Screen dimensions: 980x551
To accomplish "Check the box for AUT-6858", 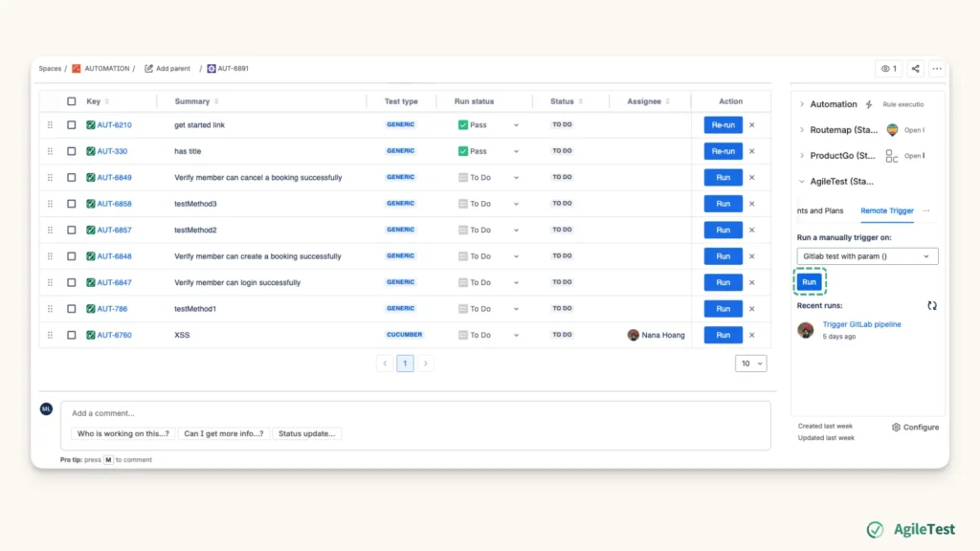I will 71,204.
